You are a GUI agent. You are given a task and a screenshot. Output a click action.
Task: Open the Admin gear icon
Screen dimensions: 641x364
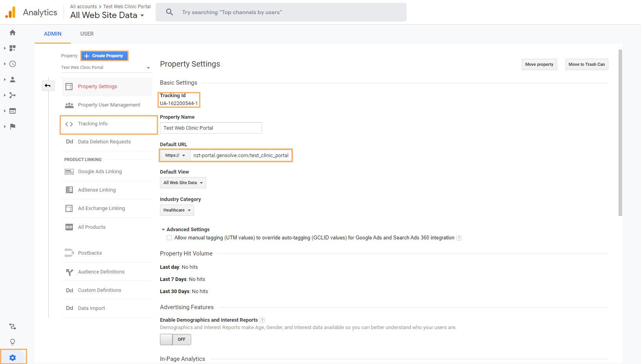click(13, 358)
